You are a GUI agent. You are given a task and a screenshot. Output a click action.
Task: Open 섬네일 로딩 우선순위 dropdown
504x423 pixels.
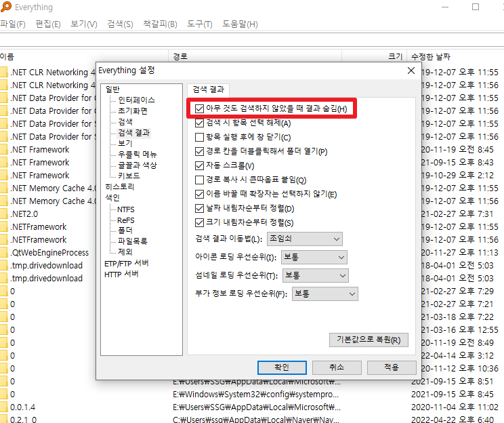coord(315,276)
